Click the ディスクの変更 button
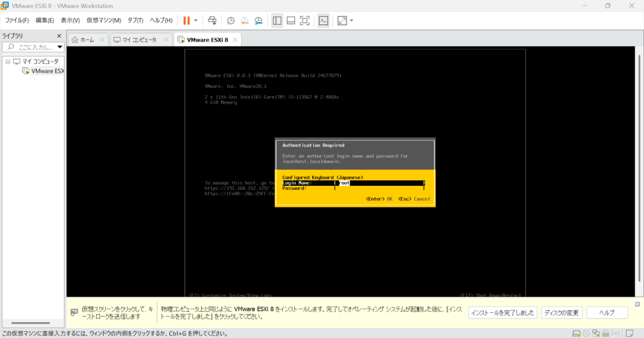This screenshot has height=338, width=644. point(561,313)
